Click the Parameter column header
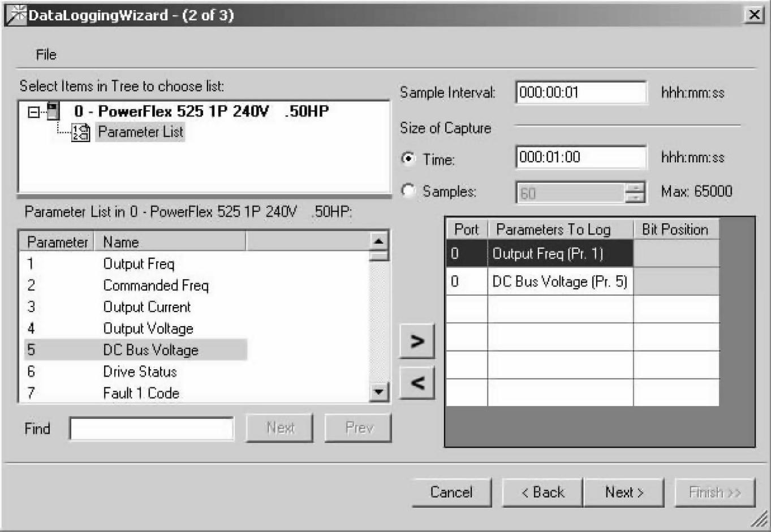771x532 pixels. pos(57,242)
